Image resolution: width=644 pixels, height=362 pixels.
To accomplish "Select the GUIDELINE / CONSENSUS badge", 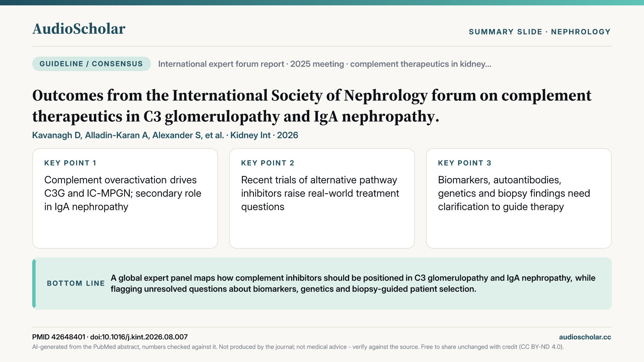I will pos(91,64).
